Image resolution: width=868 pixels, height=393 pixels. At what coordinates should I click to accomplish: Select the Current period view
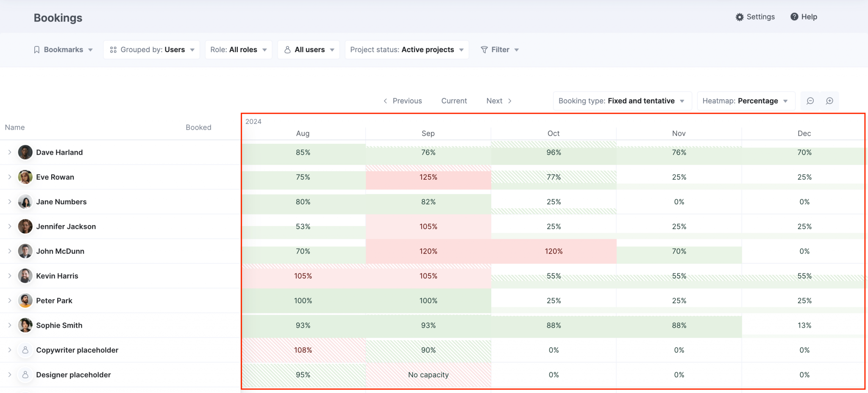click(454, 101)
